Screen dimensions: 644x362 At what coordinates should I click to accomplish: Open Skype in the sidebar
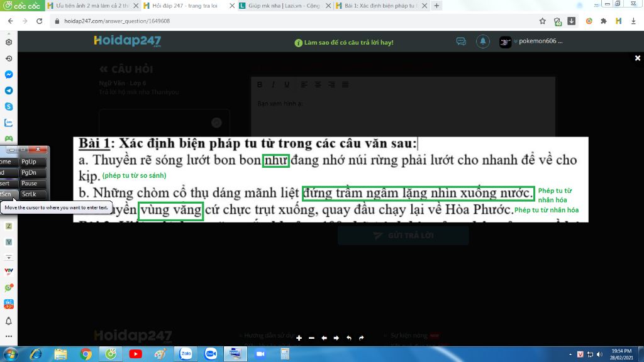[x=9, y=107]
